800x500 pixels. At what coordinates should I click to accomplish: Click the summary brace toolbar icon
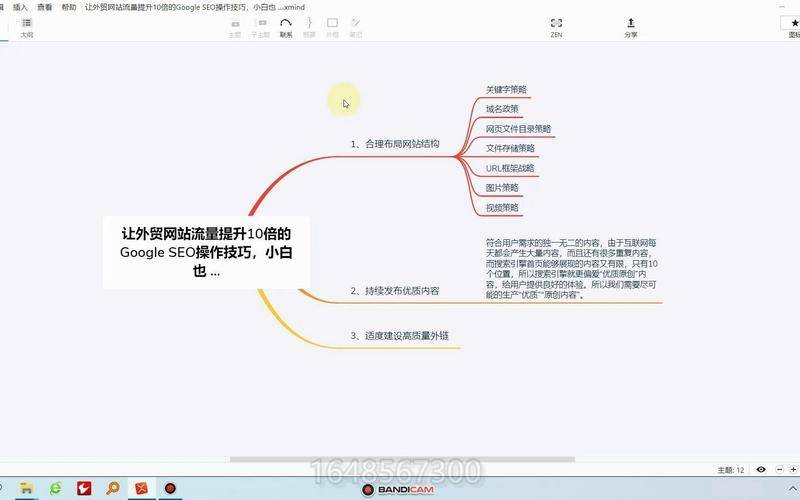[x=309, y=28]
